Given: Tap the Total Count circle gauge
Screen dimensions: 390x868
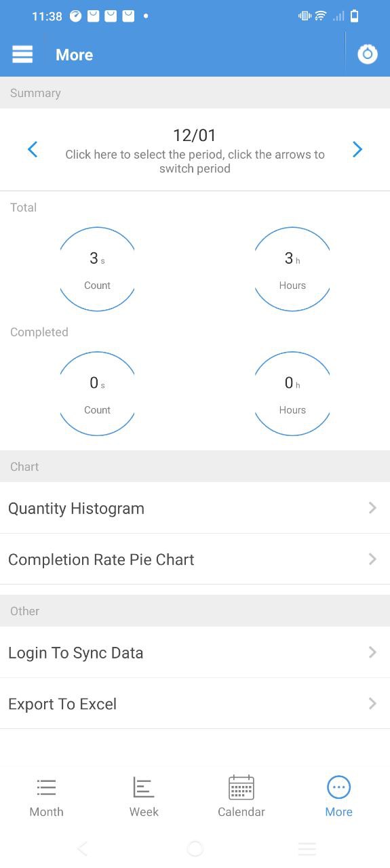Looking at the screenshot, I should point(97,269).
